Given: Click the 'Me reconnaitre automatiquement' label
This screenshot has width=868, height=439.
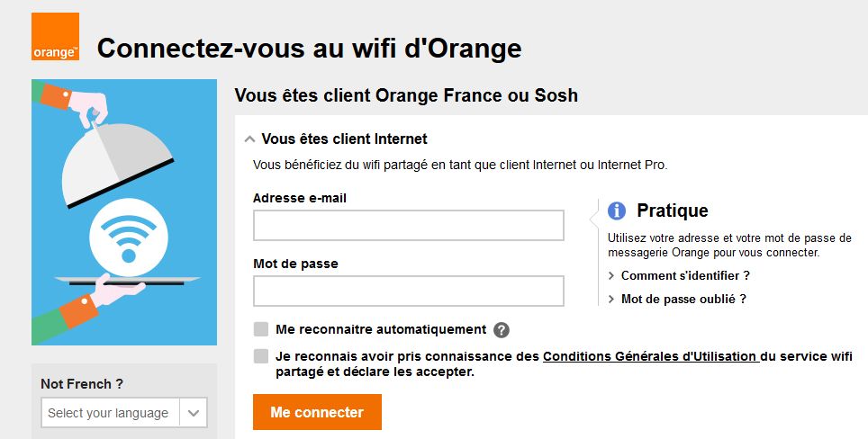Looking at the screenshot, I should pos(381,330).
